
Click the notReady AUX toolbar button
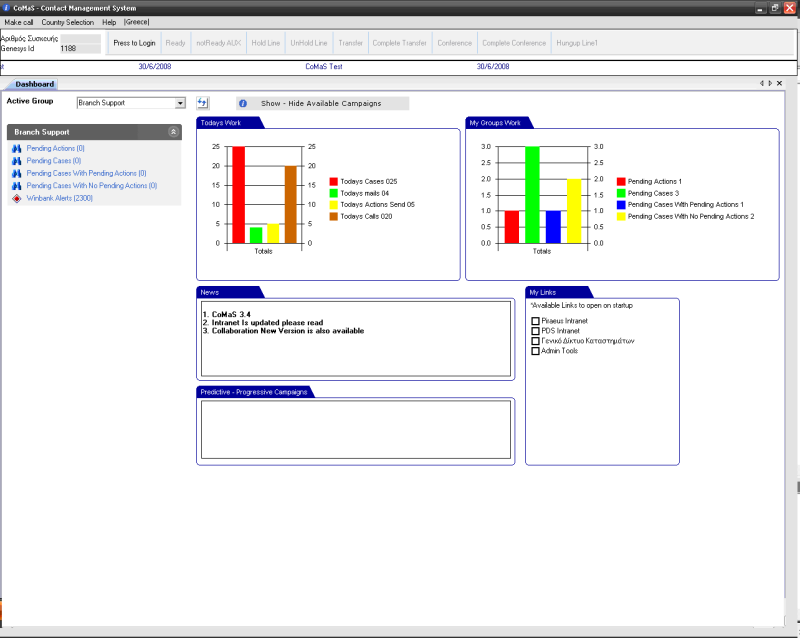pyautogui.click(x=218, y=43)
